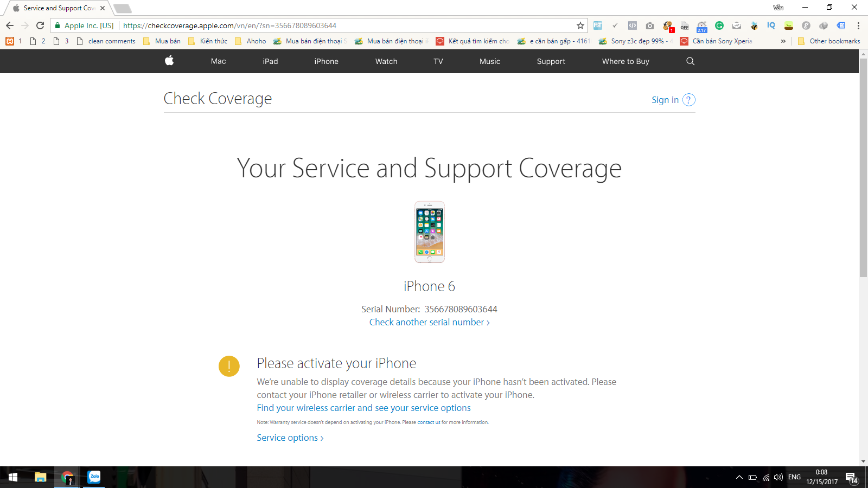
Task: Open the Ahoho bookmarks folder
Action: click(x=250, y=41)
